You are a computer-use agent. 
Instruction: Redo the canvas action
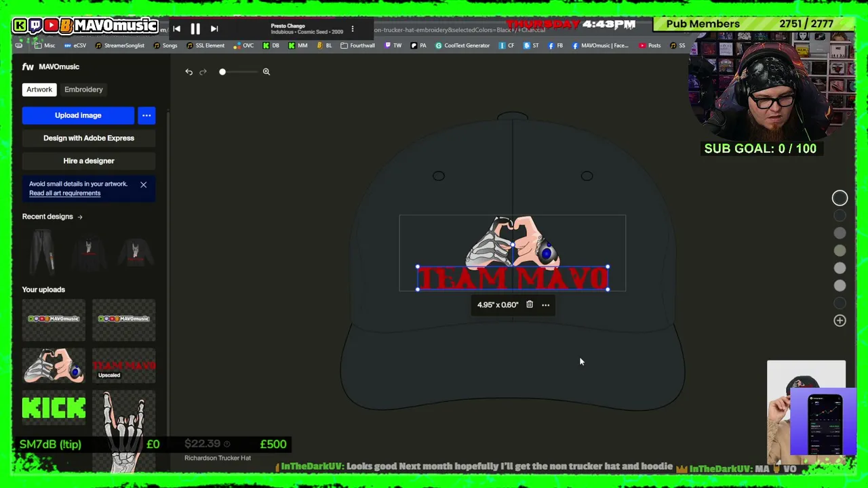tap(203, 72)
